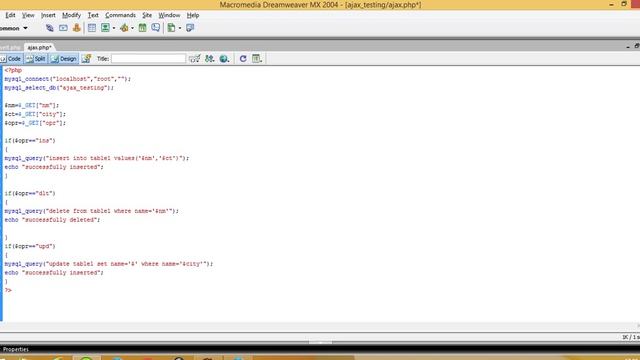Switch to Split view
This screenshot has width=640, height=360.
click(36, 59)
